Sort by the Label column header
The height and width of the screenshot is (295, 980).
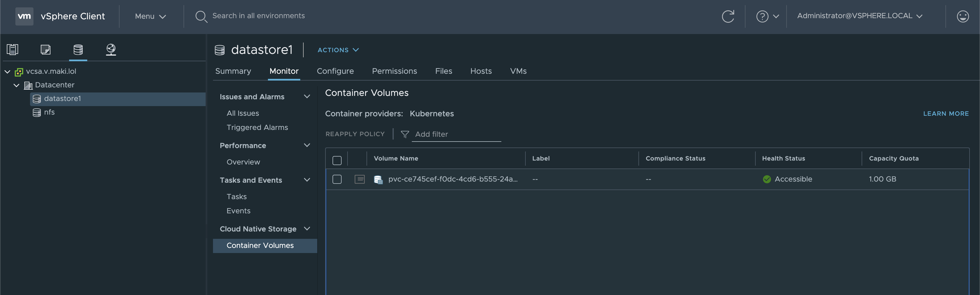pos(541,159)
